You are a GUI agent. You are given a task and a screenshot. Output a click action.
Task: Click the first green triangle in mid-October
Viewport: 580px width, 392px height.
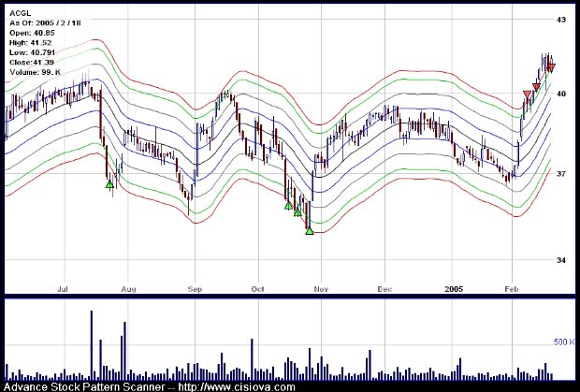(x=288, y=206)
